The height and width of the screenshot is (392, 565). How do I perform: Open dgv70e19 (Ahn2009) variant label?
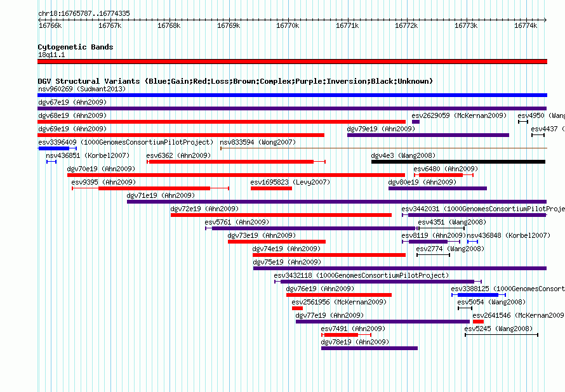click(x=101, y=169)
